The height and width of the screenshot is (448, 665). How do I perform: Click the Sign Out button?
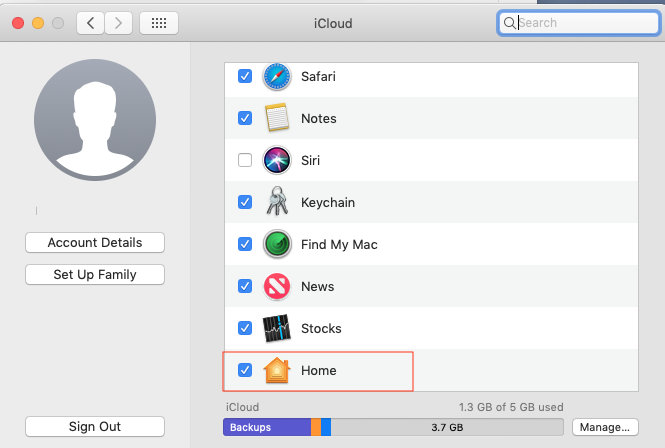(x=95, y=426)
